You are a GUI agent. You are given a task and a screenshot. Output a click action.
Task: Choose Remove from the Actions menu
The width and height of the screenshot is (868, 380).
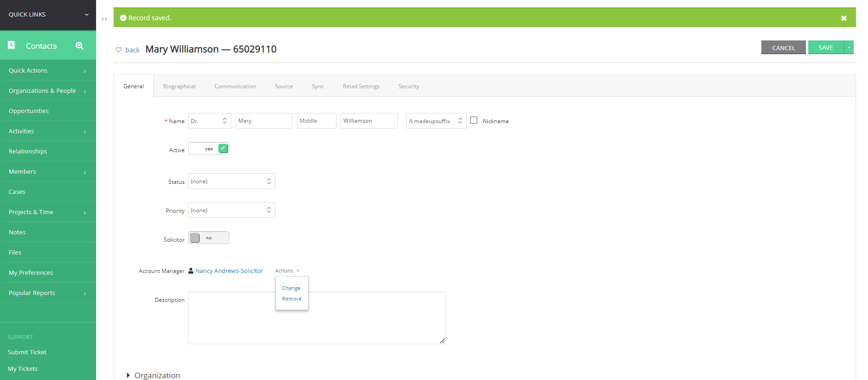coord(292,299)
